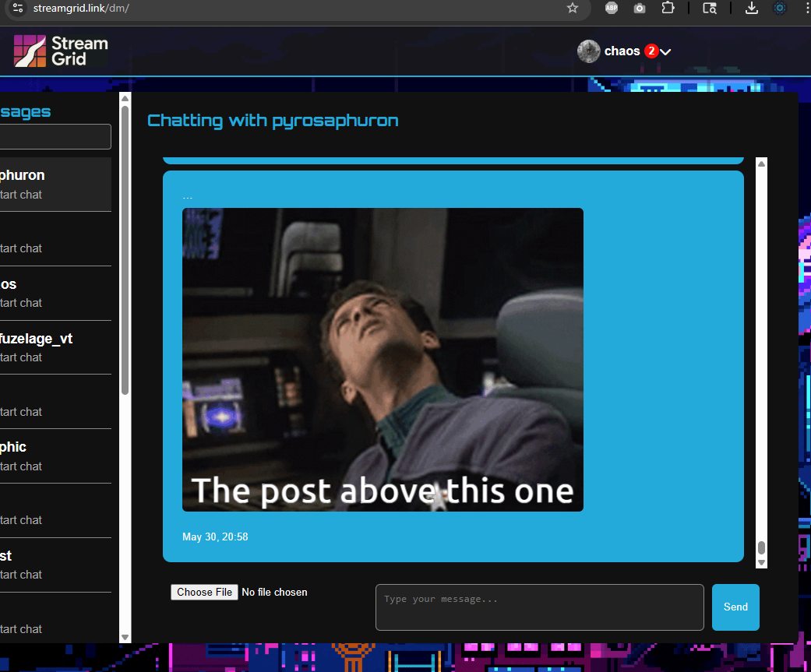The width and height of the screenshot is (811, 672).
Task: Go to the Stream Grid home logo
Action: coord(61,51)
